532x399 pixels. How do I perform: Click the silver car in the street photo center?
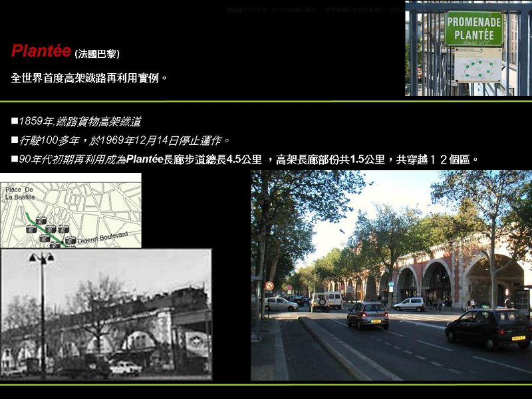tap(367, 315)
